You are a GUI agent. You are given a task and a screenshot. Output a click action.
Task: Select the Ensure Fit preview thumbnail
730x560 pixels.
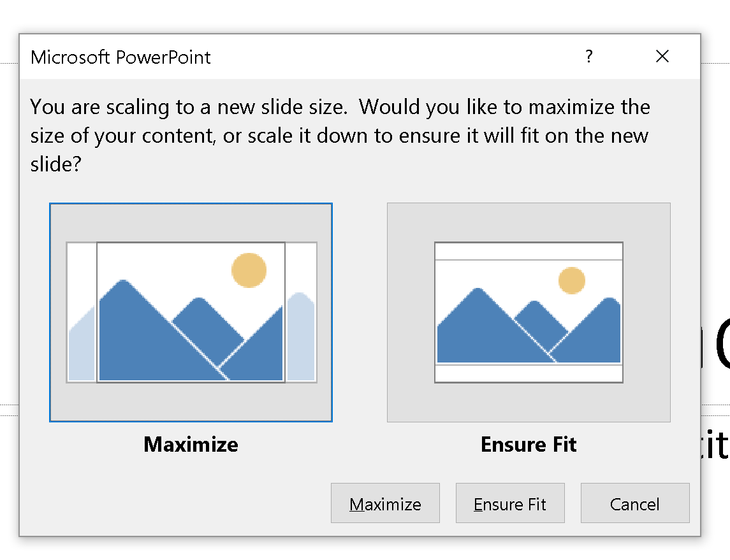tap(529, 313)
